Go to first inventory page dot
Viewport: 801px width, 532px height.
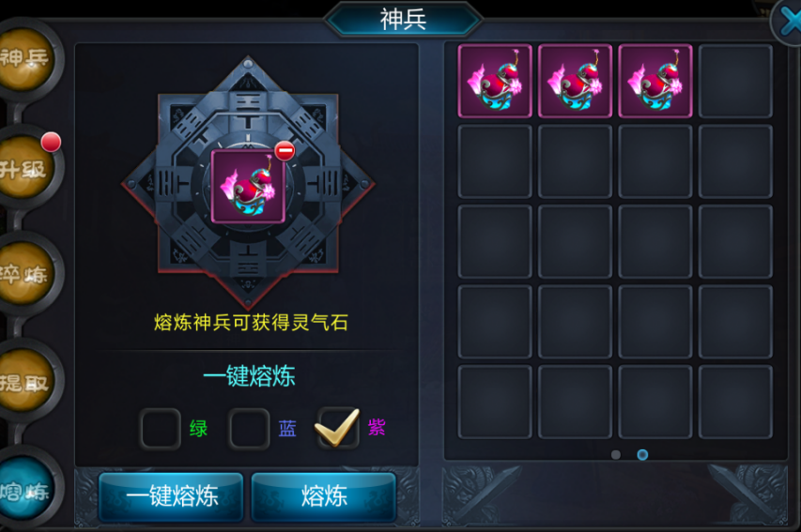pyautogui.click(x=616, y=454)
